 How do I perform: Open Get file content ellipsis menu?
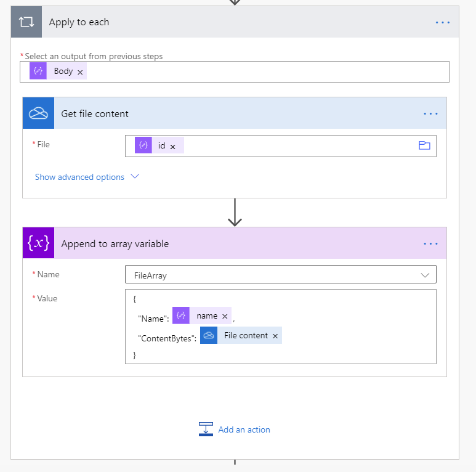pos(430,113)
